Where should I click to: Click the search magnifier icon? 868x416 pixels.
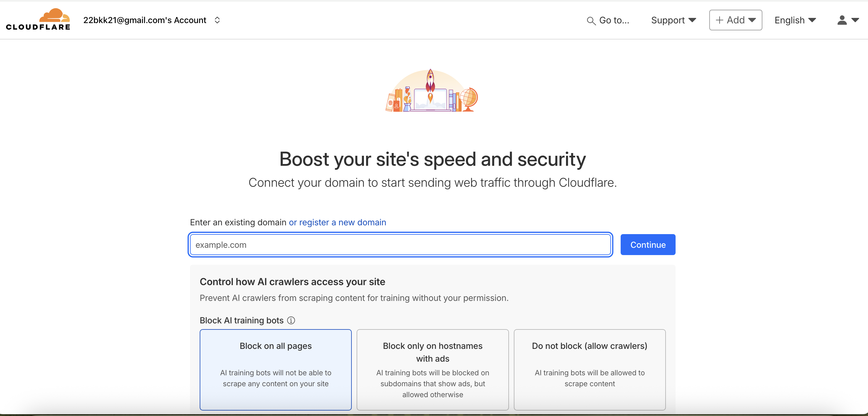(x=591, y=21)
